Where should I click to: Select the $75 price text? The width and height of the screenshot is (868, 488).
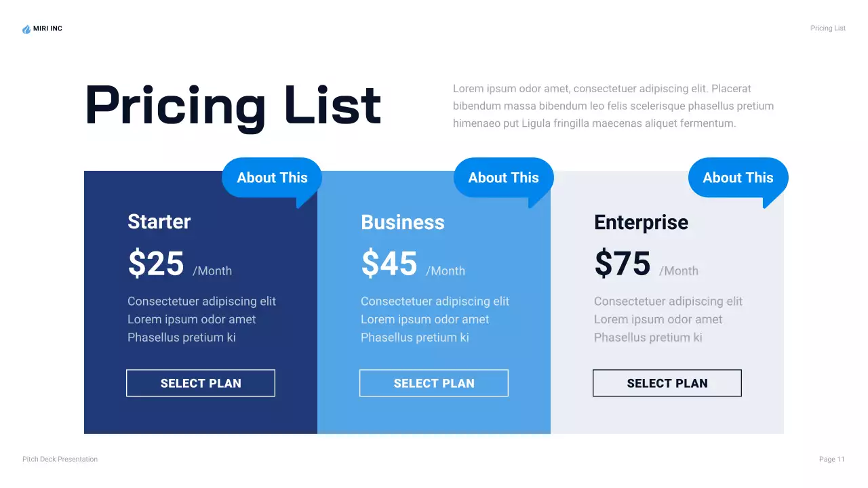tap(623, 264)
